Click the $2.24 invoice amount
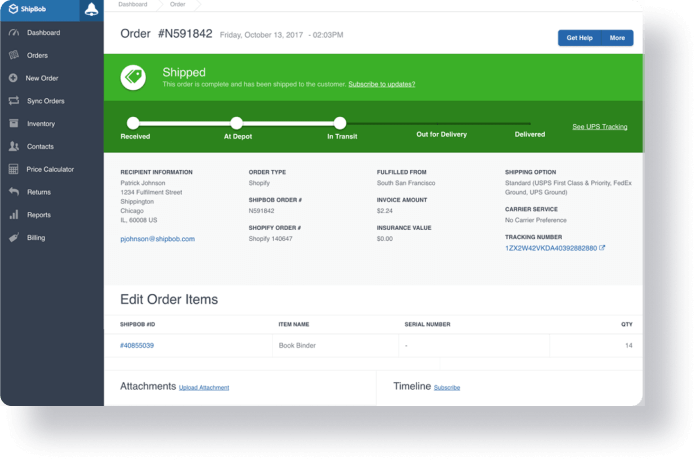Screen dimensions: 700x463 tap(385, 211)
